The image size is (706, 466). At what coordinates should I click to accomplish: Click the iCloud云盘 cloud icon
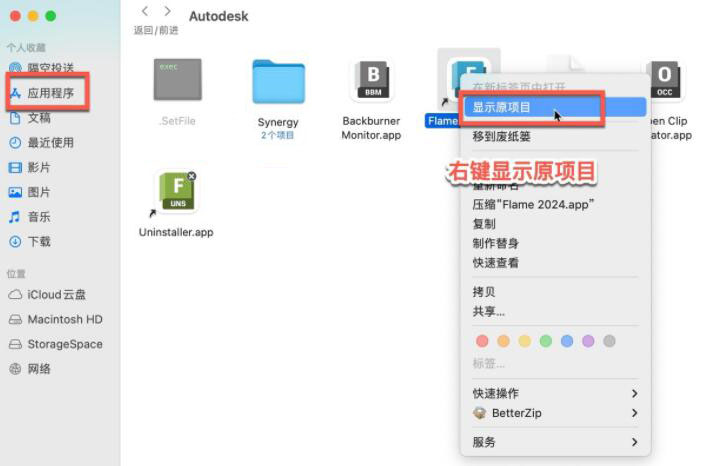pos(15,294)
